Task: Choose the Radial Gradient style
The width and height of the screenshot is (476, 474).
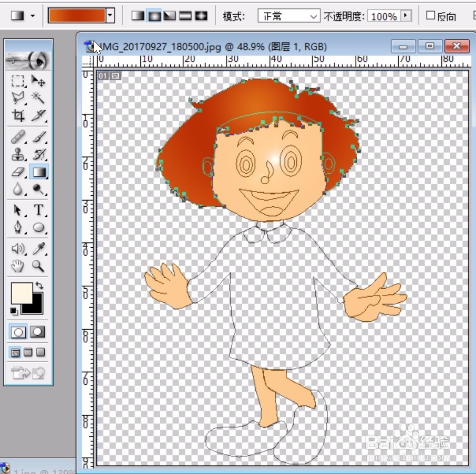Action: point(154,16)
